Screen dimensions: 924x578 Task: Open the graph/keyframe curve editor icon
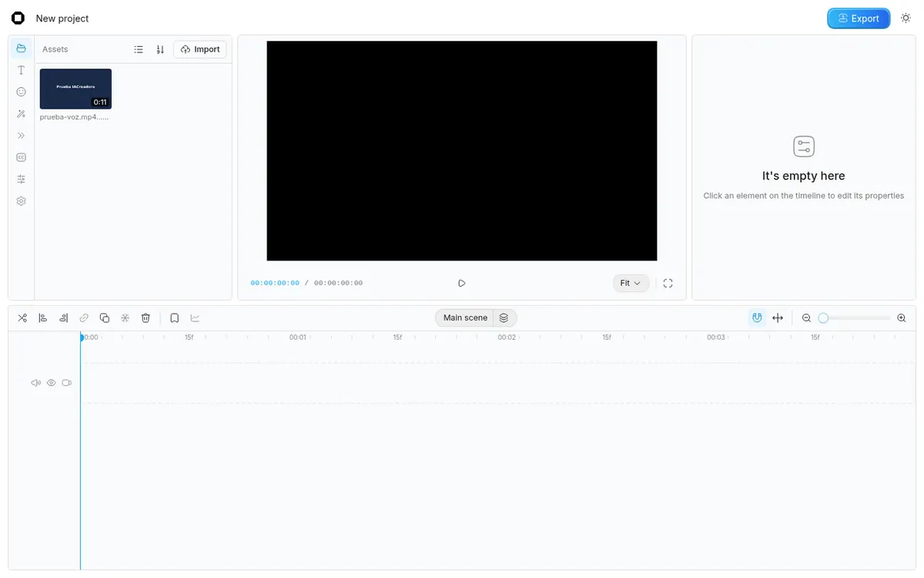[x=195, y=318]
